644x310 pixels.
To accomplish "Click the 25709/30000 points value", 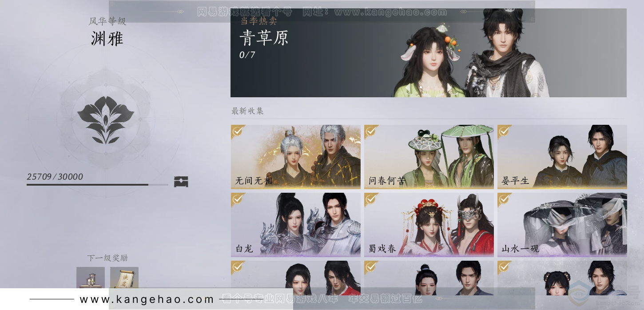I will pos(55,177).
